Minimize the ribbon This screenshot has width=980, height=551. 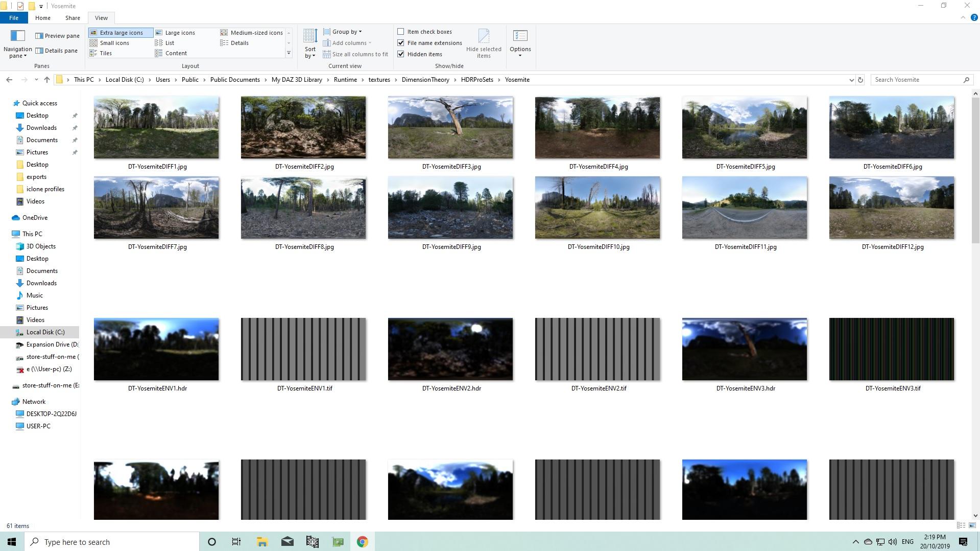tap(963, 18)
